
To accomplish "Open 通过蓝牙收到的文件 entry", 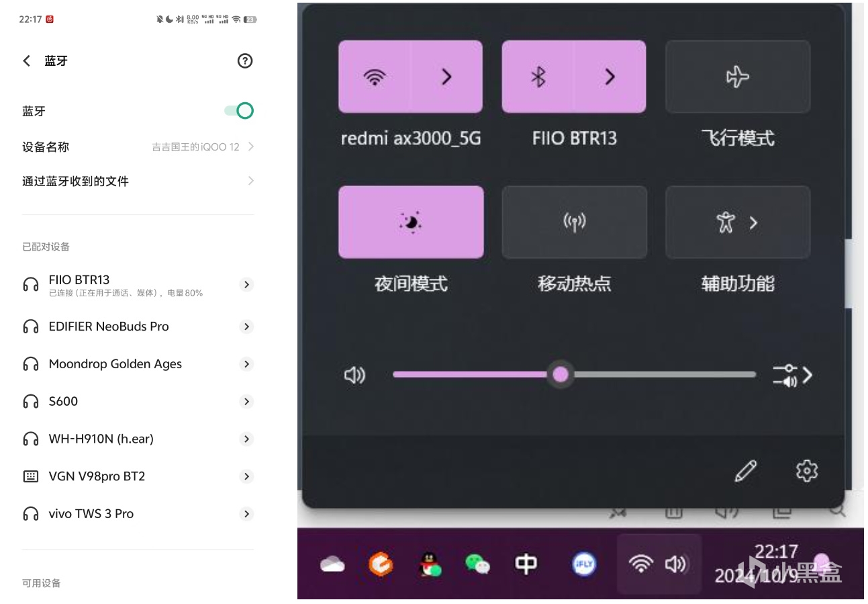I will [138, 181].
